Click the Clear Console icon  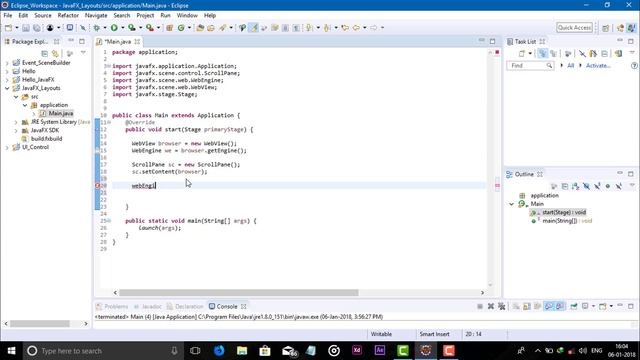point(516,306)
